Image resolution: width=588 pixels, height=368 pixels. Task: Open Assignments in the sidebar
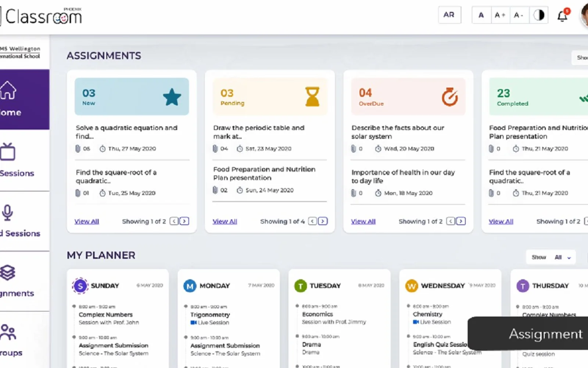click(x=24, y=282)
